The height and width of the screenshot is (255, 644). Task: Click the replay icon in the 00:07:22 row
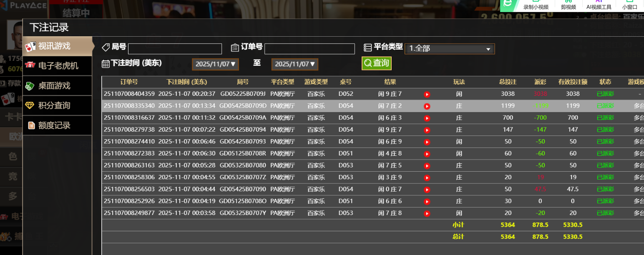pos(427,130)
